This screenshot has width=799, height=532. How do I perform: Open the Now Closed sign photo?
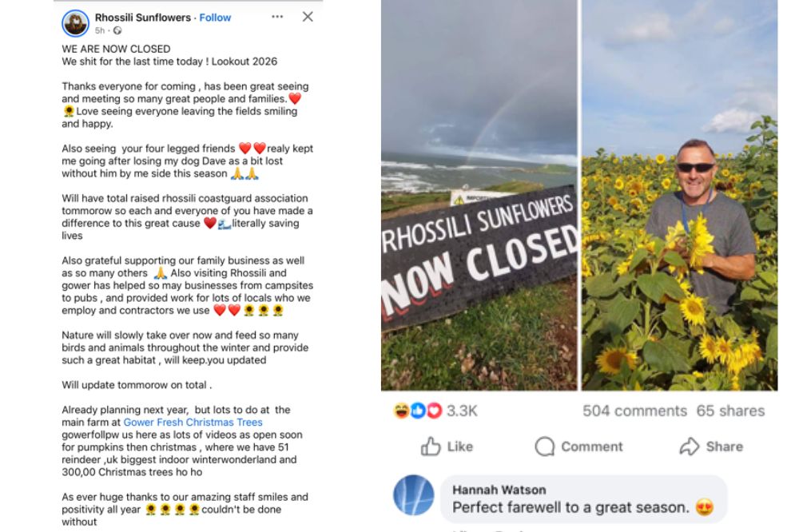pos(479,196)
